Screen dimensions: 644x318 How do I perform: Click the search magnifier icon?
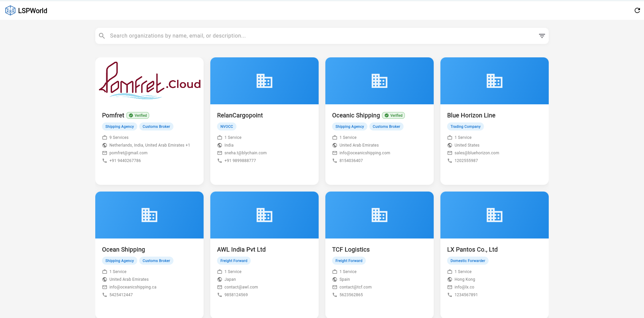(x=102, y=36)
